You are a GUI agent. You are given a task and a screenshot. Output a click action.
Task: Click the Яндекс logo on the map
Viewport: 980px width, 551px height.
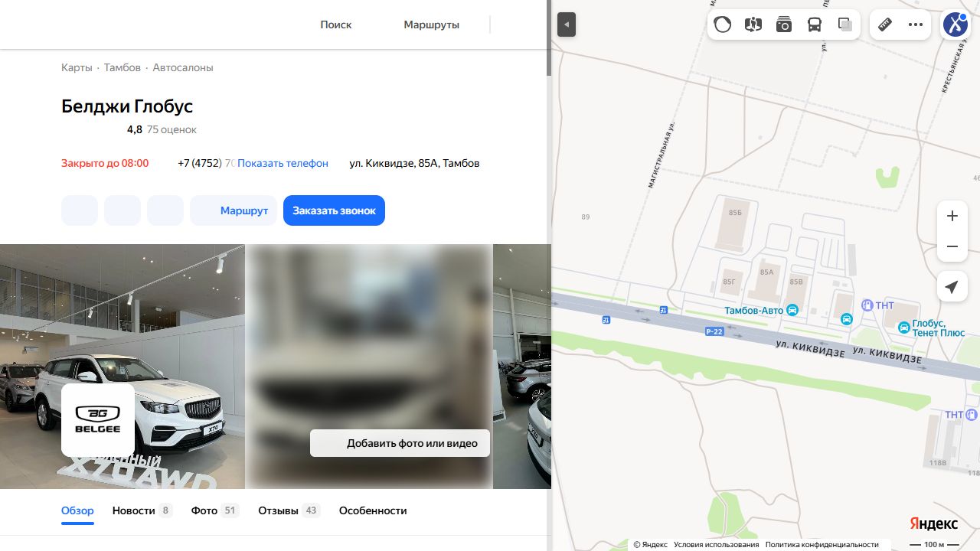[934, 523]
